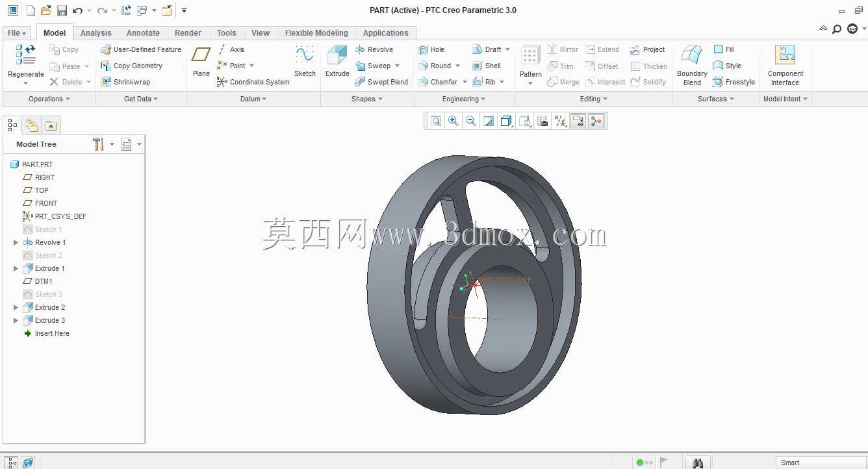Expand the Model Intent group dropdown

785,99
